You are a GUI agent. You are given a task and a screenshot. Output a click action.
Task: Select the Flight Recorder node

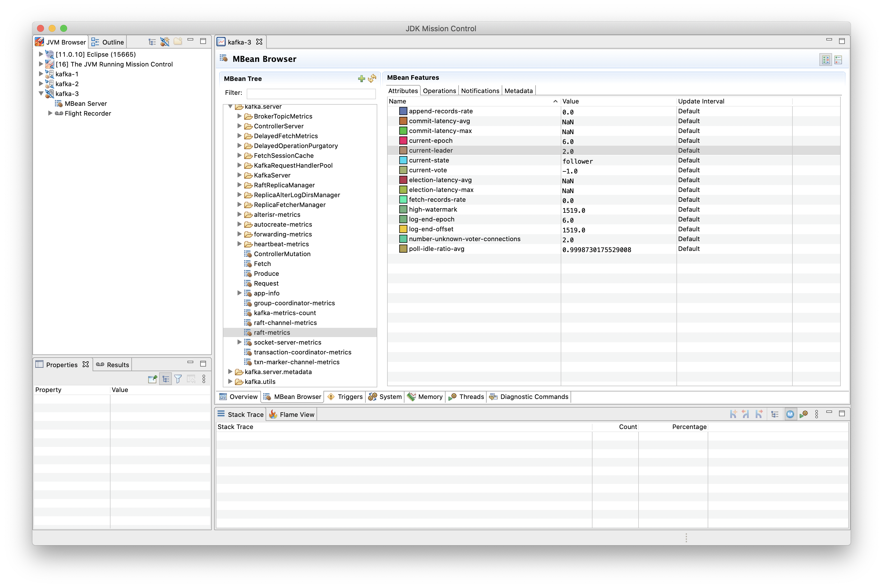(x=87, y=113)
